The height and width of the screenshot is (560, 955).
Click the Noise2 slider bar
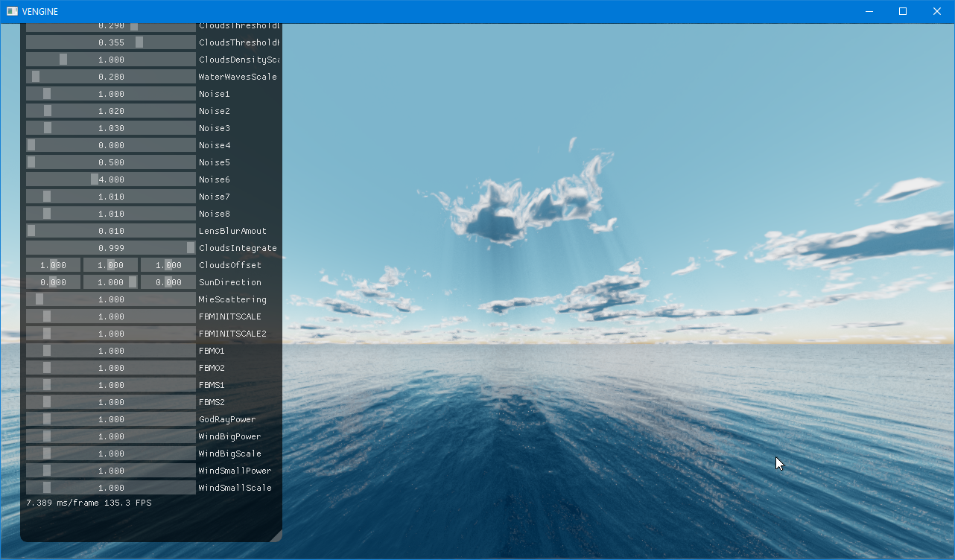(110, 111)
